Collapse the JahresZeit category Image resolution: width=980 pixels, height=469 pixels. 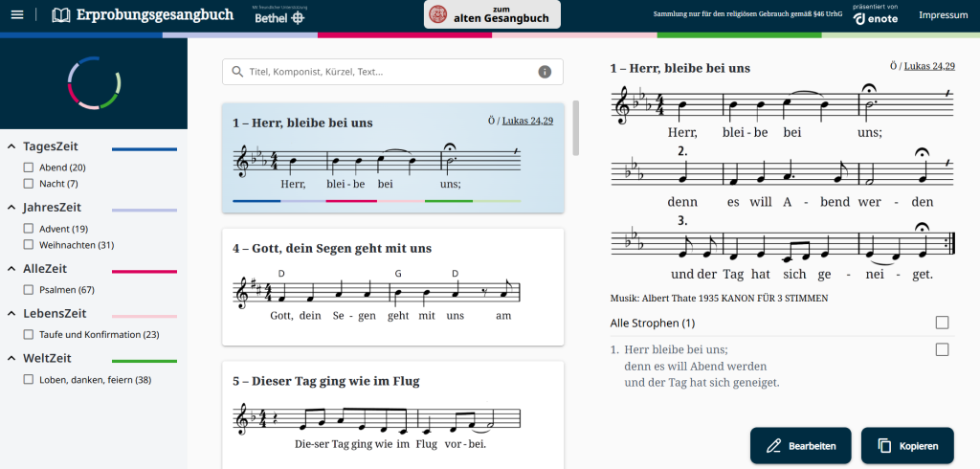[11, 208]
